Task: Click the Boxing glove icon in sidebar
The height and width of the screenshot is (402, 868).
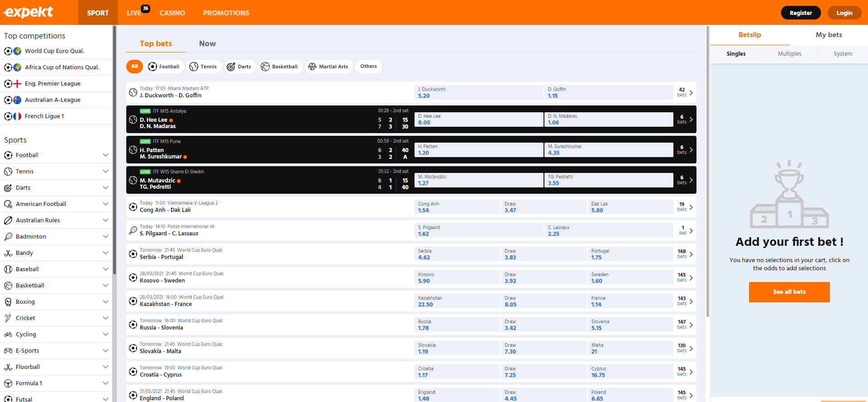Action: (8, 302)
